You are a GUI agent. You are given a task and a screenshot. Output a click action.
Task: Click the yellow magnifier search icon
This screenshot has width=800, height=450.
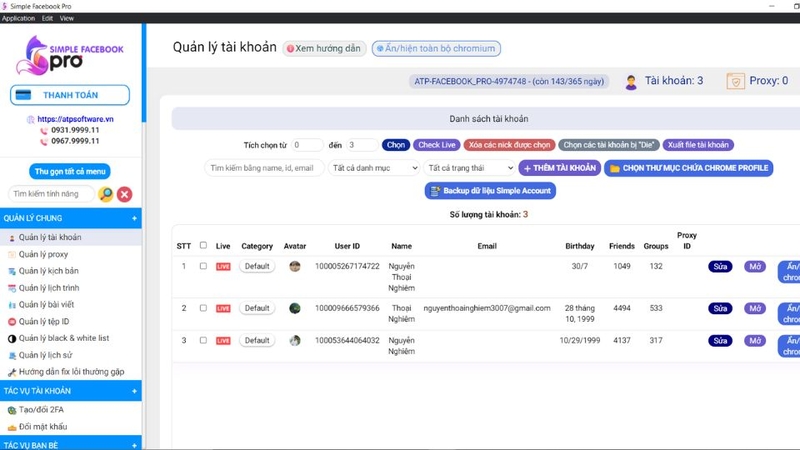(x=106, y=194)
